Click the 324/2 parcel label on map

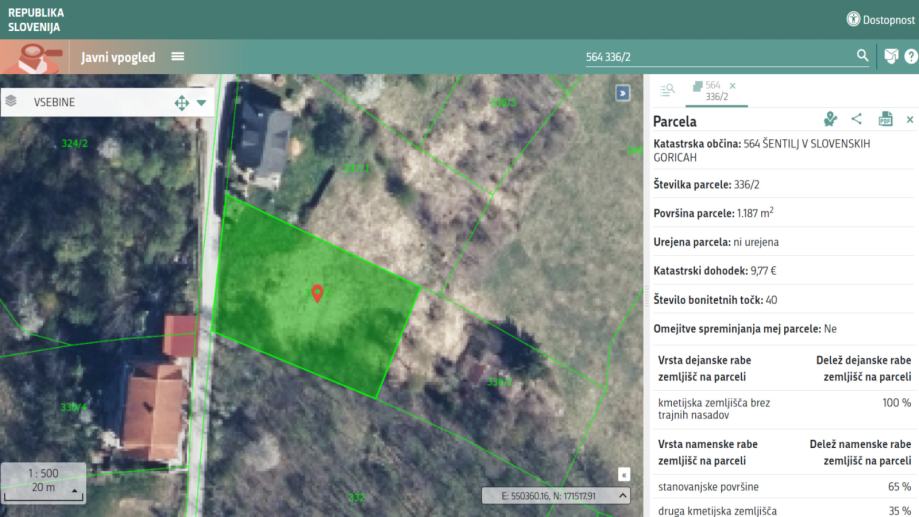click(x=74, y=143)
